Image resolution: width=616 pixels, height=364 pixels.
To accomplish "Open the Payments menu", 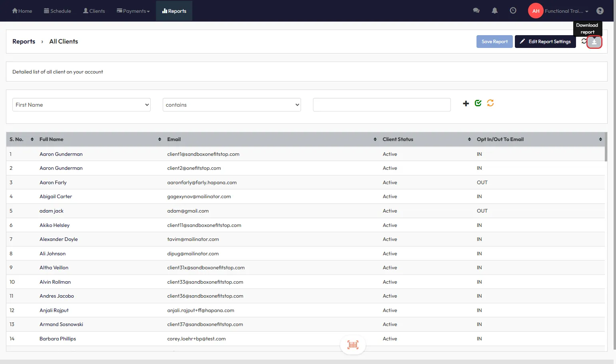I will click(133, 11).
